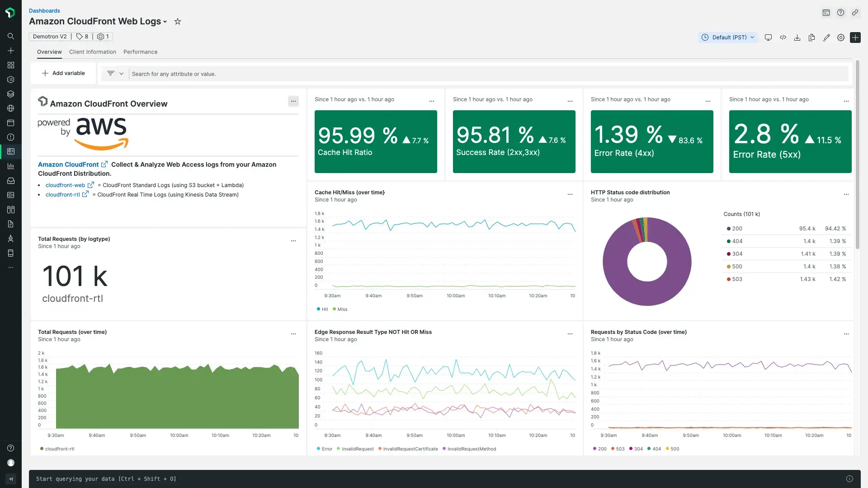Image resolution: width=868 pixels, height=488 pixels.
Task: Click the download export icon
Action: [797, 38]
